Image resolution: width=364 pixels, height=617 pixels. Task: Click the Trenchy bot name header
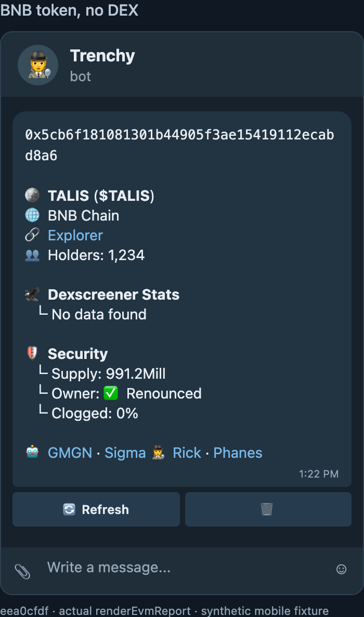(x=102, y=56)
